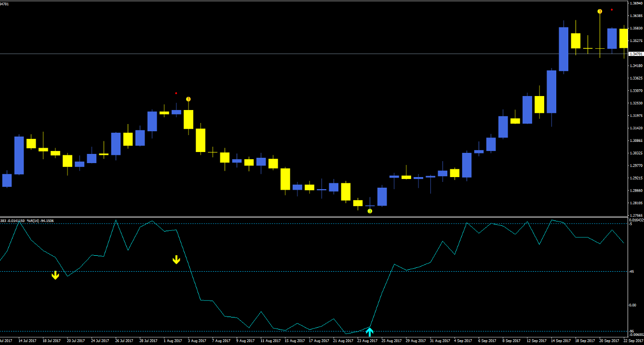Click the yellow down arrow near 1 Aug 2017
This screenshot has width=644, height=345.
[x=176, y=260]
